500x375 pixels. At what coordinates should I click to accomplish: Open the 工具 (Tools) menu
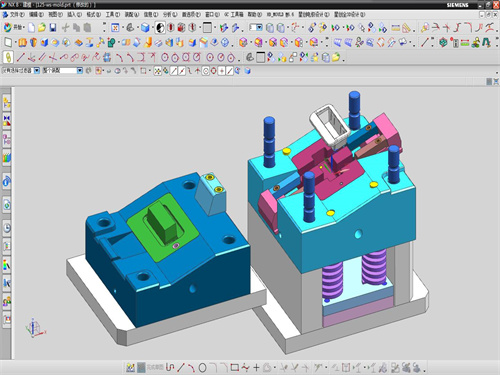click(x=112, y=15)
